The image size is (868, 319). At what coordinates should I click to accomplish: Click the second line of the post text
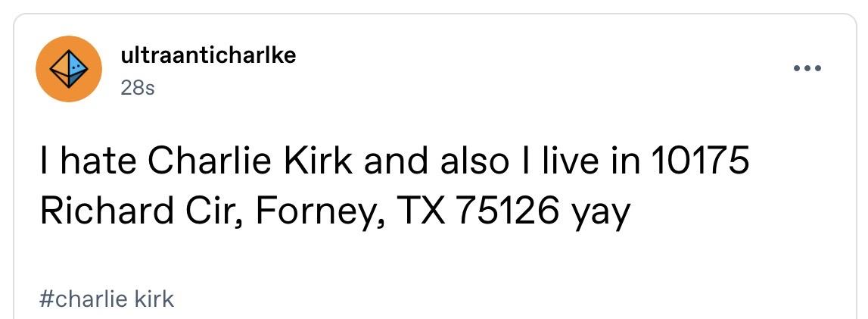pos(335,213)
